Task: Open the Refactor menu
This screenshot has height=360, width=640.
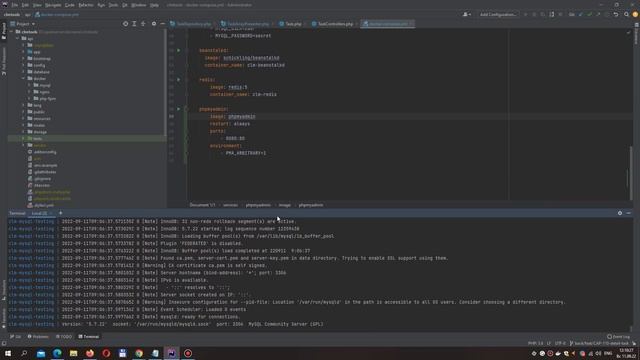Action: 86,5
